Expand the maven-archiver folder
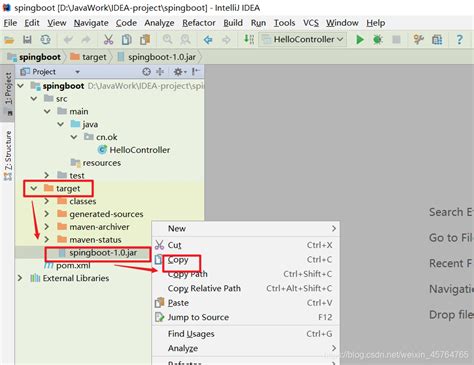474x365 pixels. coord(47,227)
